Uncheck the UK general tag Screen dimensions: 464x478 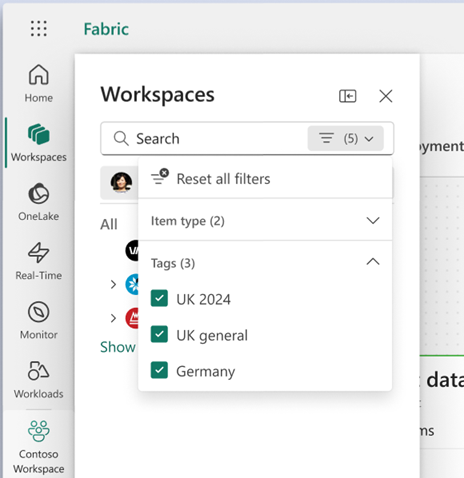click(x=159, y=334)
